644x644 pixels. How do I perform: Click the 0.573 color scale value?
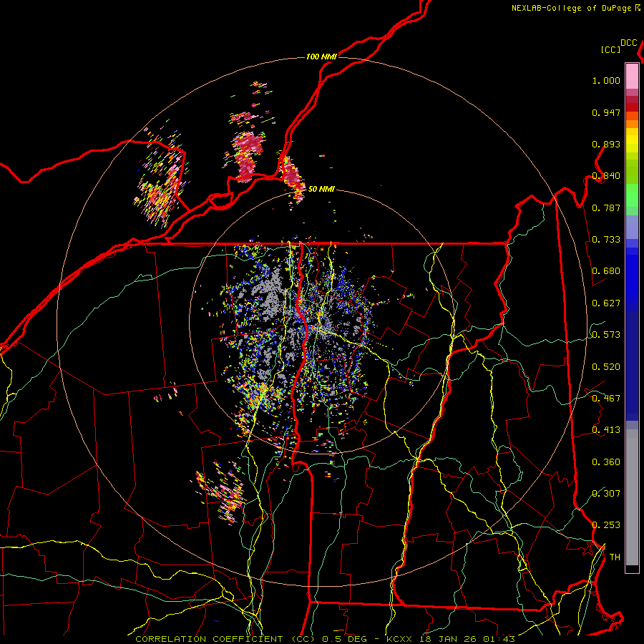(606, 335)
